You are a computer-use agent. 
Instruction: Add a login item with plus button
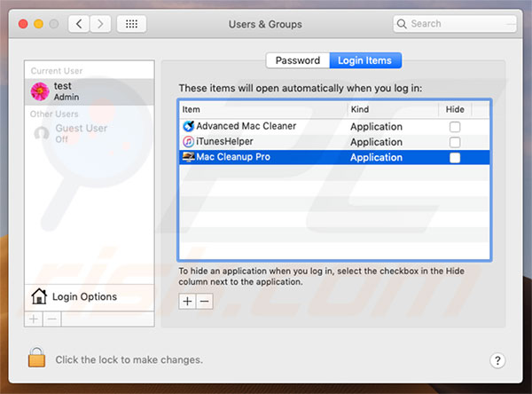point(187,302)
